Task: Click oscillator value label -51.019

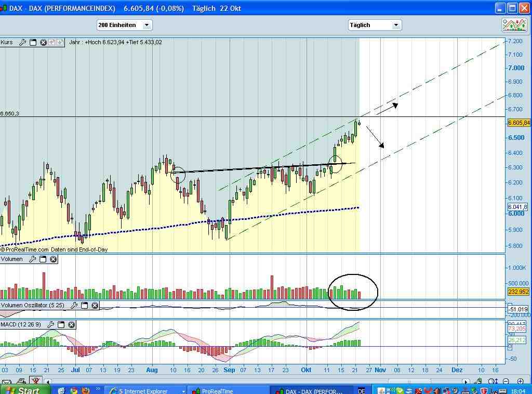Action: click(518, 309)
